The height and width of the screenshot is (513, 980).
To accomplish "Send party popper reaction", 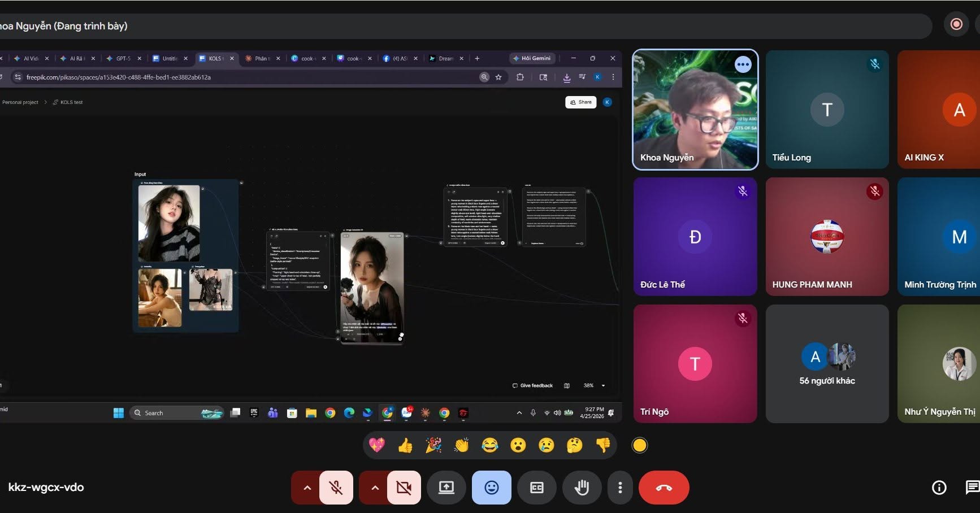I will (433, 445).
